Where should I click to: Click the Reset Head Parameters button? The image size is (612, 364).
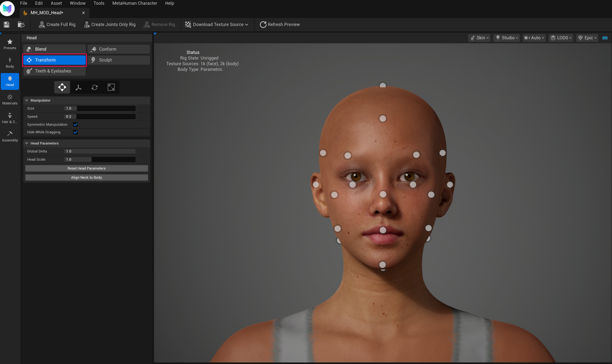pos(87,168)
